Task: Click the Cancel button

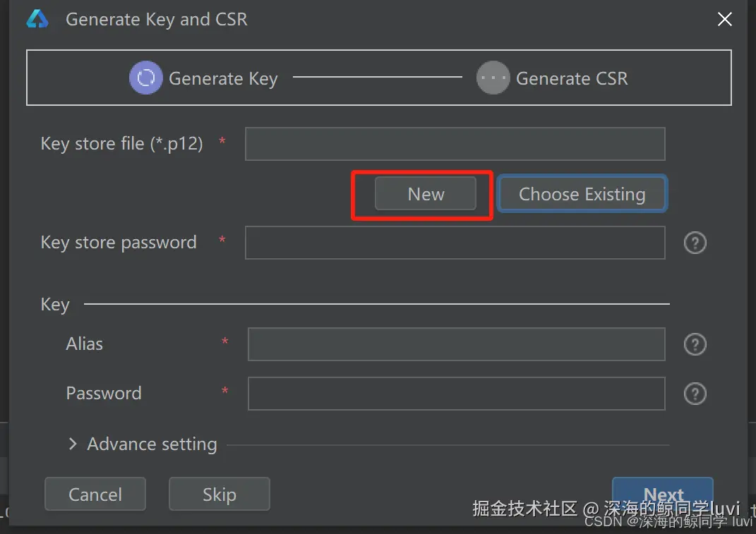Action: click(95, 494)
